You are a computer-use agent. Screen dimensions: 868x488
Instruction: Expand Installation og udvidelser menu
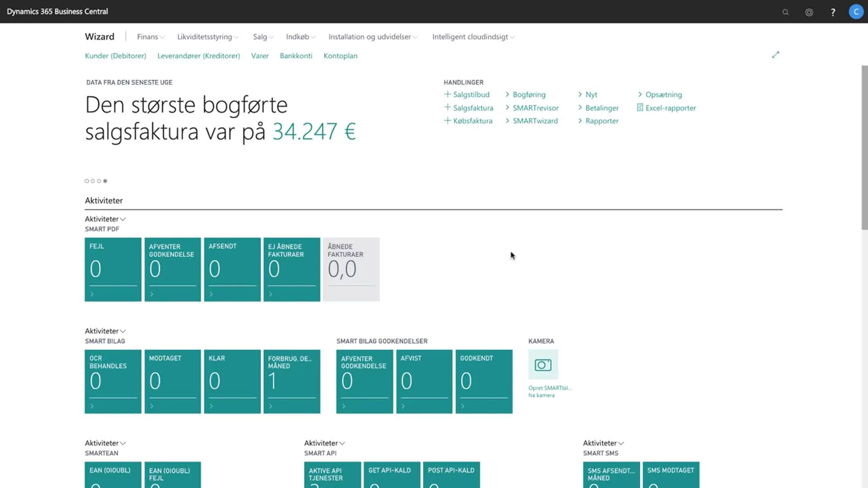[x=373, y=37]
